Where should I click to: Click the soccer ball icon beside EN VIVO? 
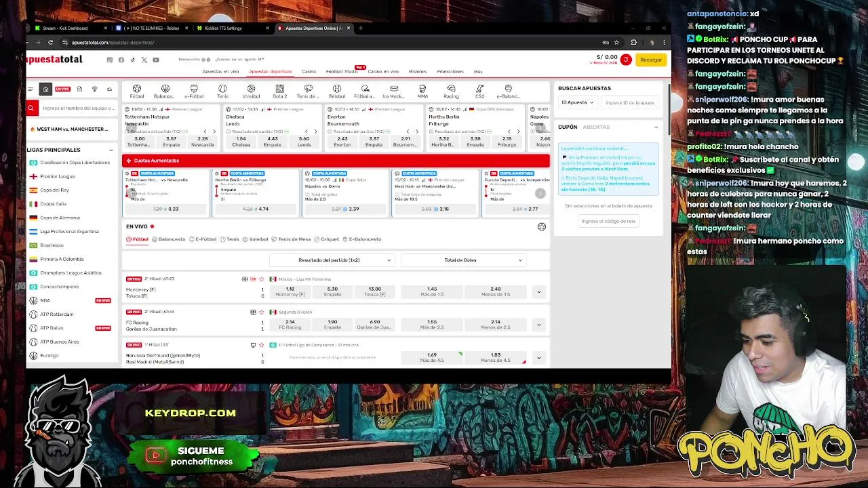coord(542,227)
